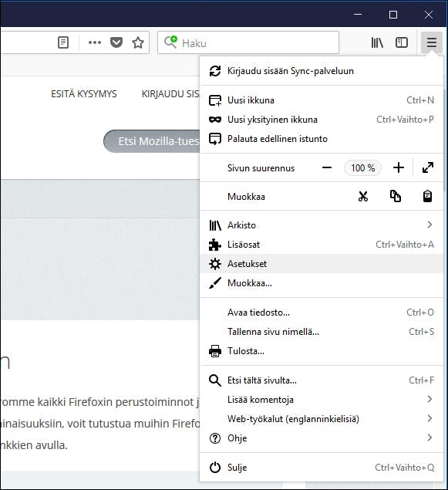This screenshot has height=490, width=448.
Task: Open the reader view icon
Action: tap(63, 42)
